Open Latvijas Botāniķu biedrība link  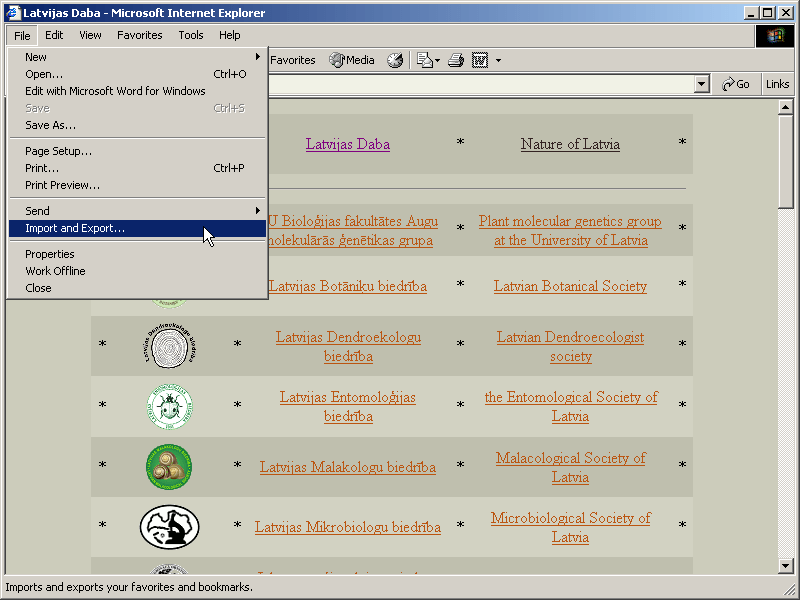coord(348,286)
